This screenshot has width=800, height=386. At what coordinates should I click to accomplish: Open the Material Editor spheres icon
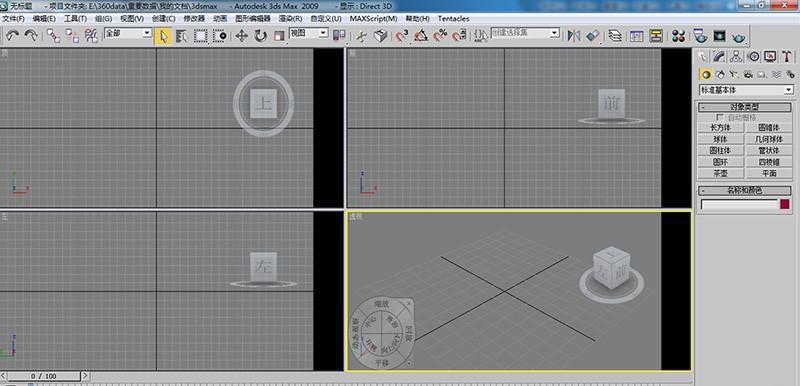(679, 36)
